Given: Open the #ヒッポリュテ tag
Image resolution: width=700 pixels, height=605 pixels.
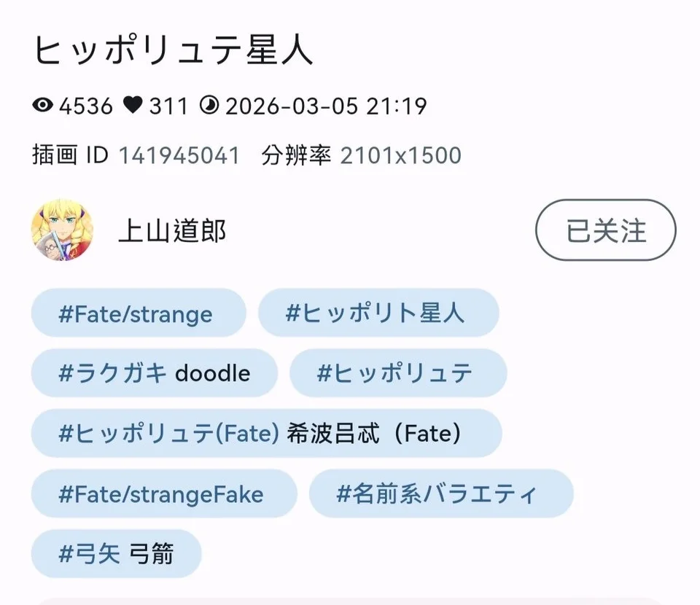Looking at the screenshot, I should pos(397,373).
